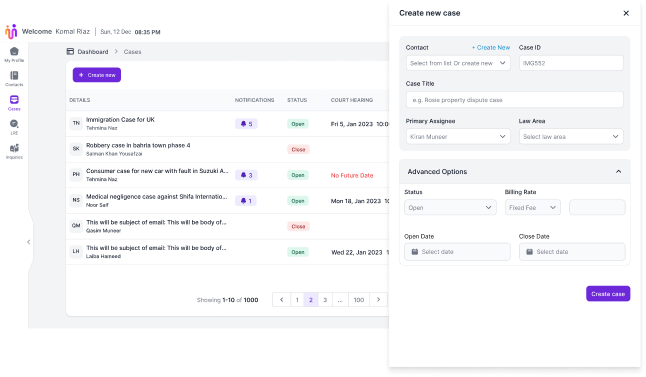This screenshot has height=377, width=646.
Task: Click into the Case Title field
Action: tap(515, 100)
